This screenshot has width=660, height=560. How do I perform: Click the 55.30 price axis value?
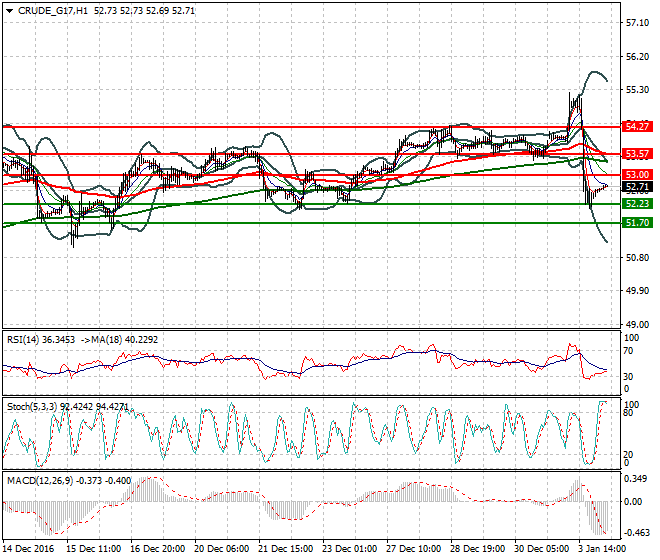[637, 90]
